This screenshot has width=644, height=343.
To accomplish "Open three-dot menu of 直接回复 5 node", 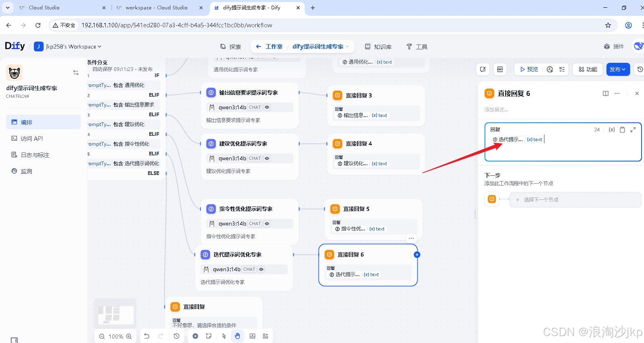I will [x=411, y=238].
